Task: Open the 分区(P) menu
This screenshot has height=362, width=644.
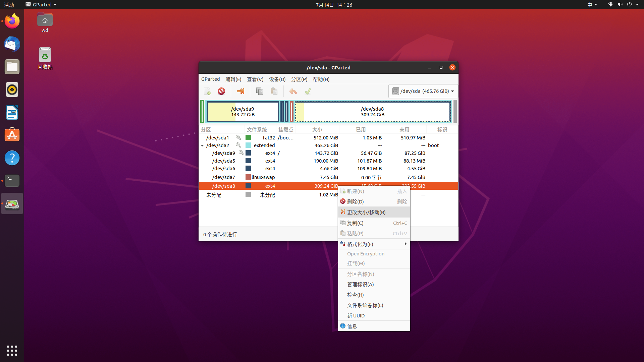Action: [300, 79]
